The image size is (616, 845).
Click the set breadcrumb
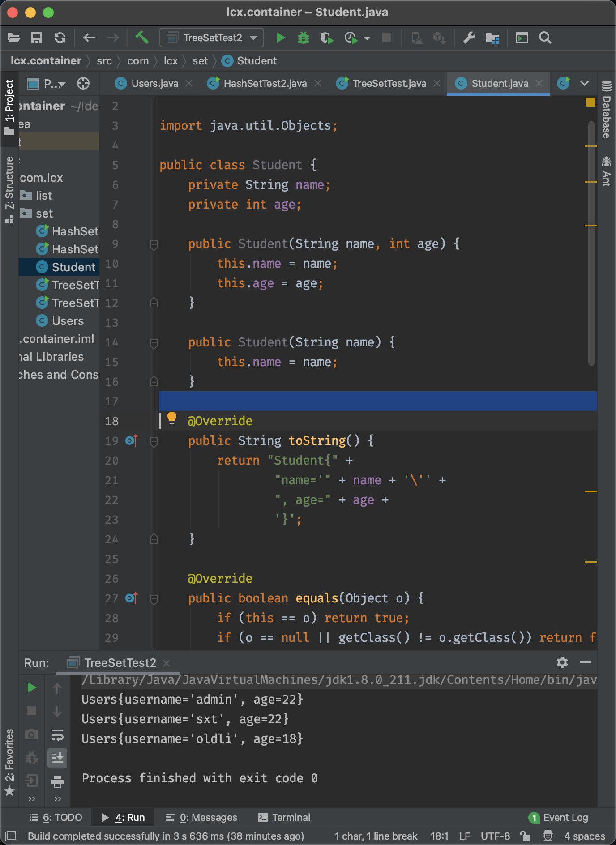pos(200,61)
